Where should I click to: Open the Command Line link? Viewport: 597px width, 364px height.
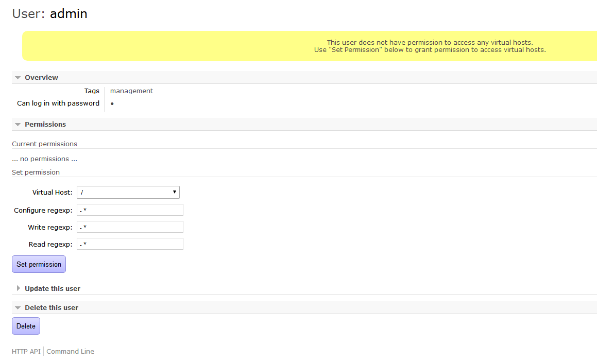click(x=71, y=352)
